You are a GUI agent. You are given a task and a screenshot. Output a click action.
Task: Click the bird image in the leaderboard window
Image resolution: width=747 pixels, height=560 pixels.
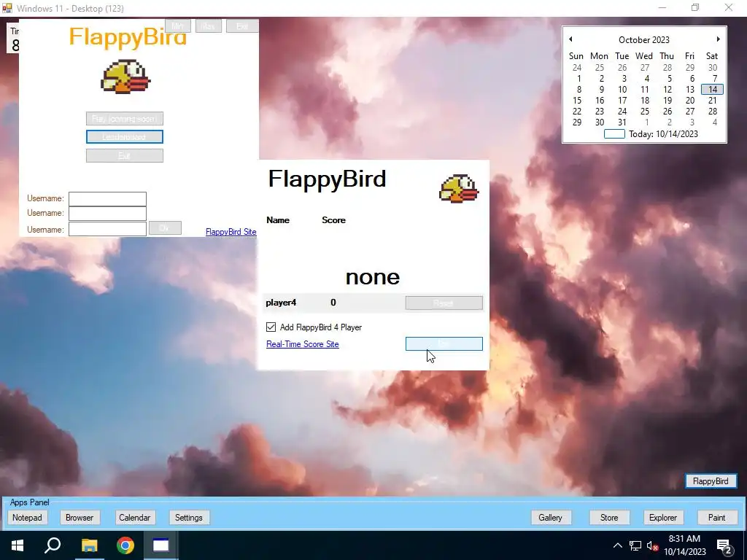[x=459, y=189]
